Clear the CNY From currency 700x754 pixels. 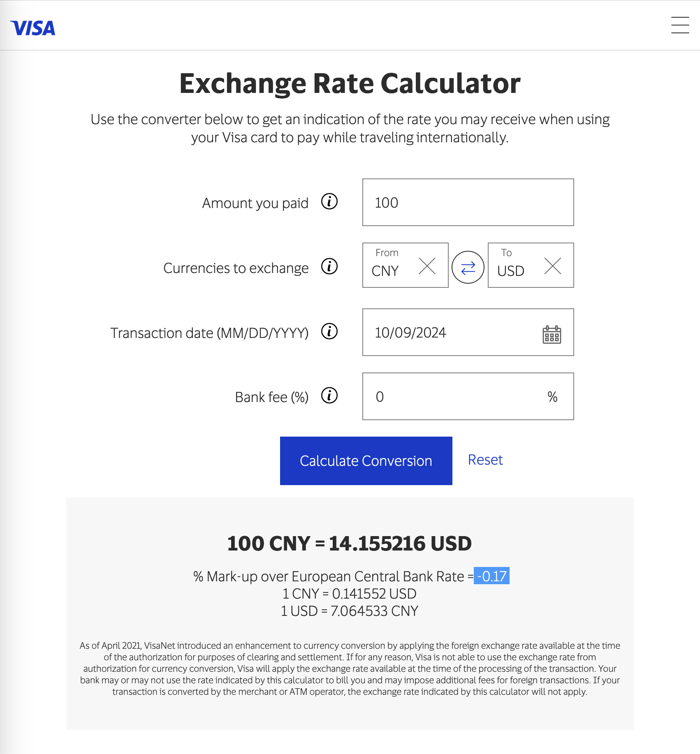(427, 266)
